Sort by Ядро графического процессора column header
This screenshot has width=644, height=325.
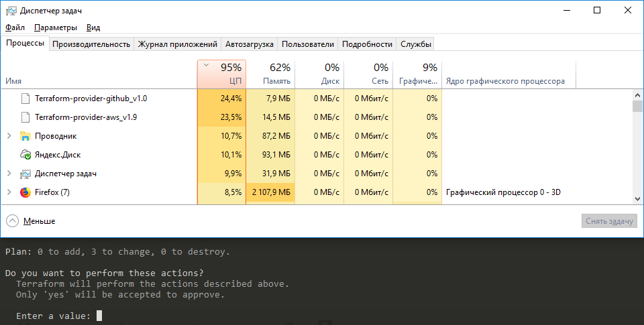(x=509, y=74)
